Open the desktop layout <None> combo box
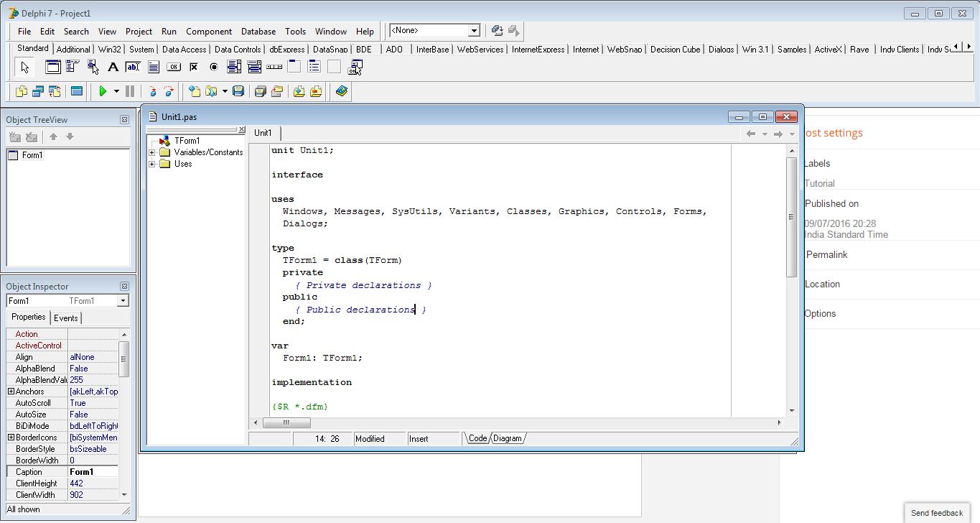 pos(434,30)
